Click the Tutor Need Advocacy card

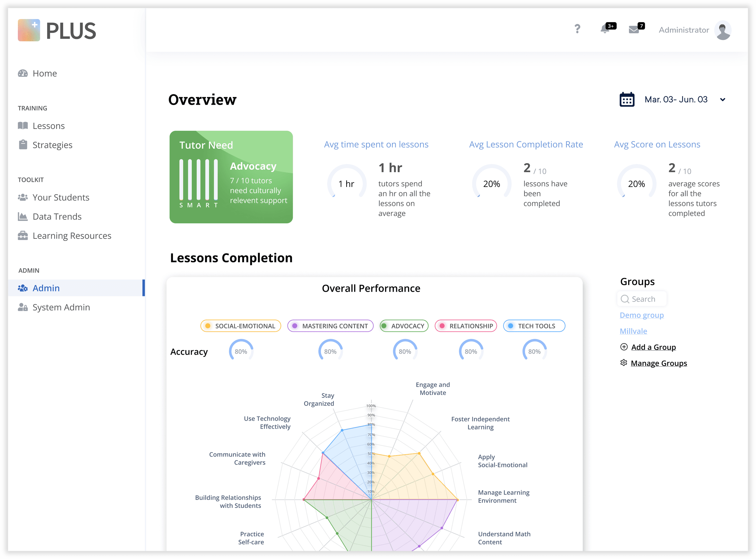(x=231, y=177)
